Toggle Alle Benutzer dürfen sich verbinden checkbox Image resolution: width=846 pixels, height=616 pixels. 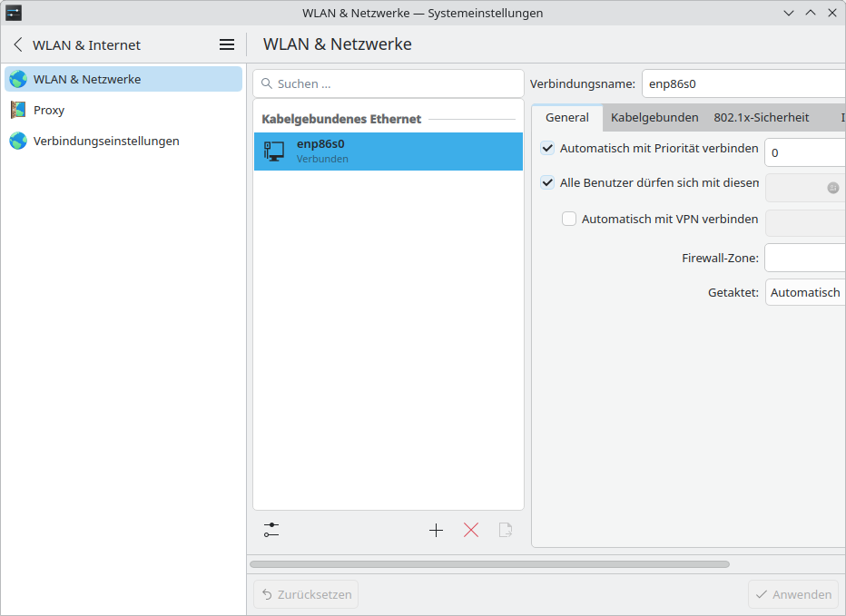[x=547, y=182]
